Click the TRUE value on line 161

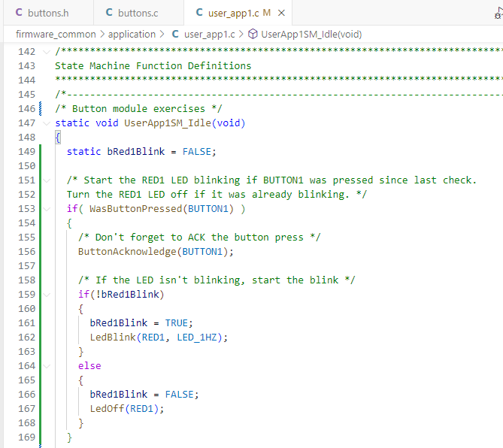[177, 323]
